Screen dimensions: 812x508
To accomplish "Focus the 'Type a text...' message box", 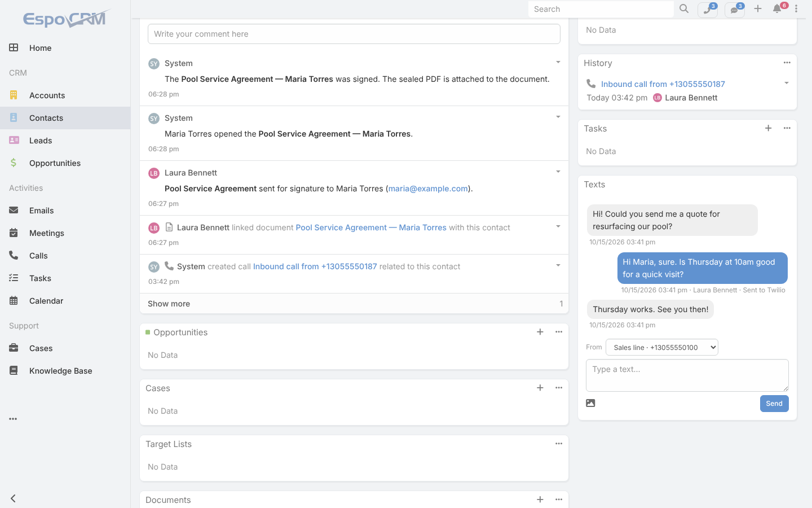I will [x=687, y=375].
